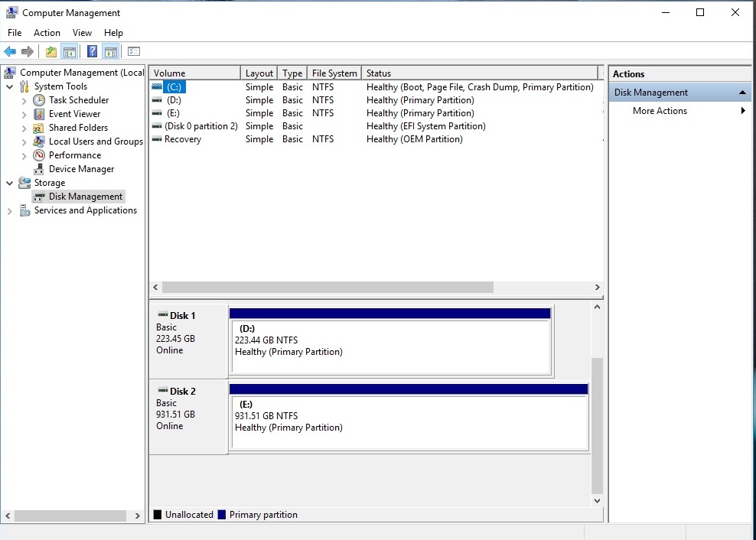Click Healthy (EFI System Partition) status text
Image resolution: width=756 pixels, height=540 pixels.
pyautogui.click(x=425, y=126)
